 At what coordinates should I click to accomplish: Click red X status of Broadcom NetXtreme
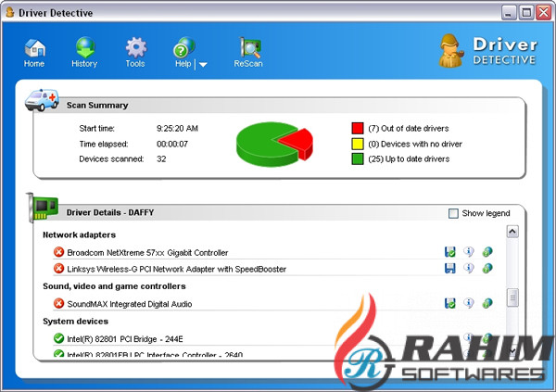59,252
